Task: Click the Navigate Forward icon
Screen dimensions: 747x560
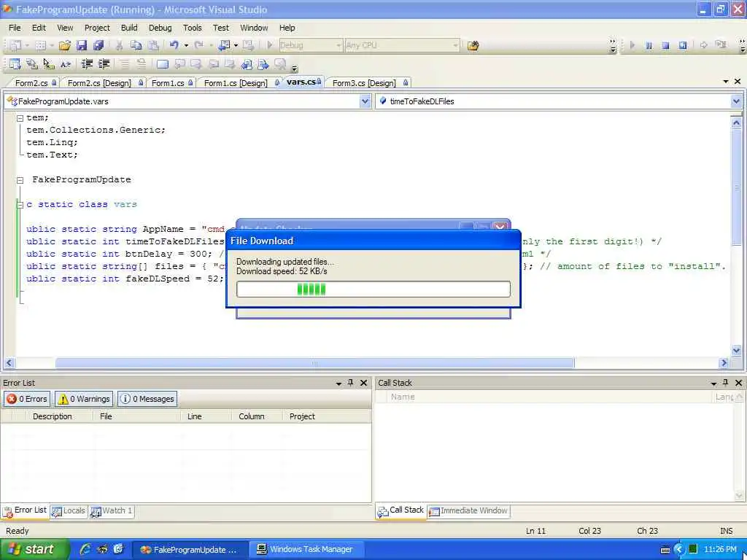Action: (248, 45)
